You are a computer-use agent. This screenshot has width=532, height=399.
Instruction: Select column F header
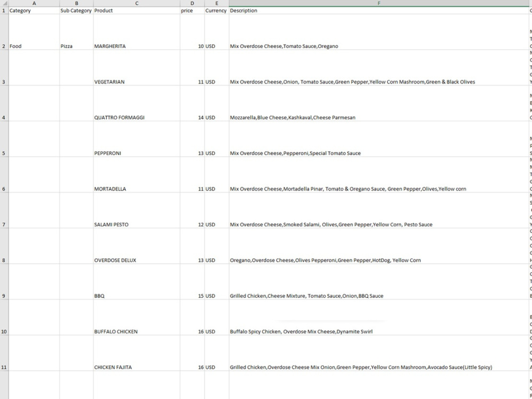coord(379,3)
